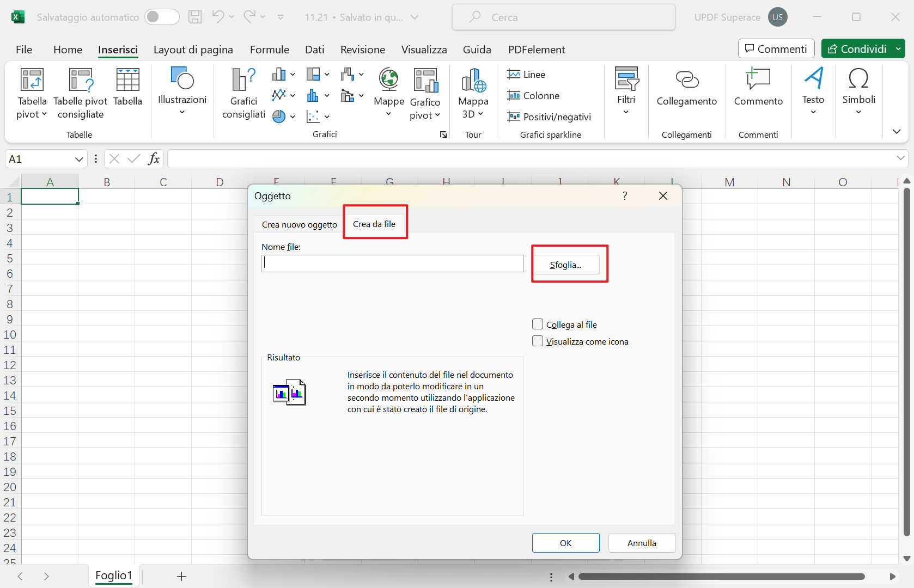The width and height of the screenshot is (914, 588).
Task: Expand the Name Box dropdown arrow
Action: click(79, 159)
